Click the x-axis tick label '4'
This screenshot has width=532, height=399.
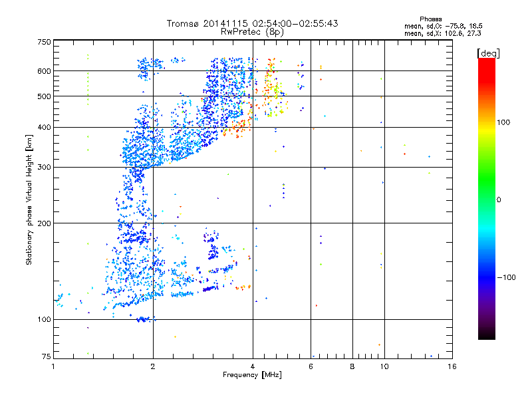click(x=253, y=366)
